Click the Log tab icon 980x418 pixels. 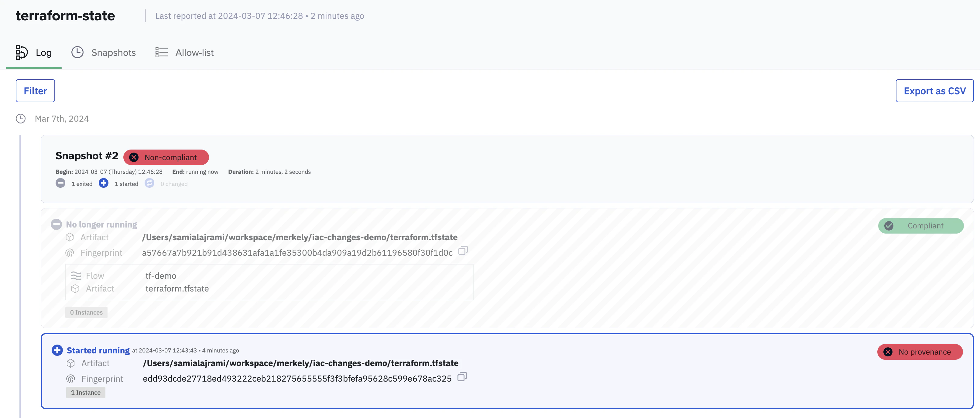pyautogui.click(x=21, y=52)
